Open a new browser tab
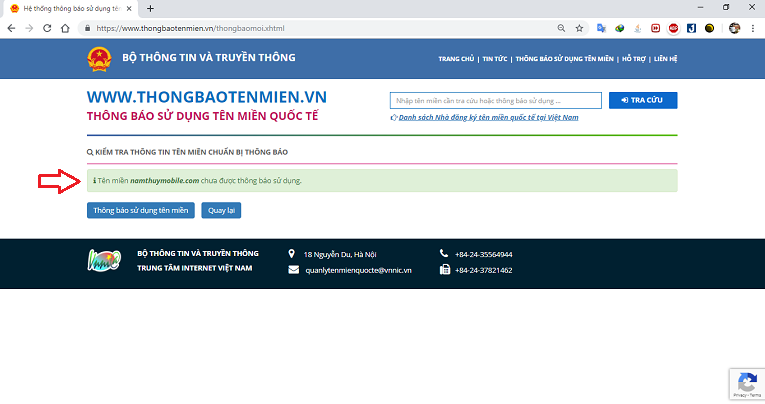765x404 pixels. (150, 8)
